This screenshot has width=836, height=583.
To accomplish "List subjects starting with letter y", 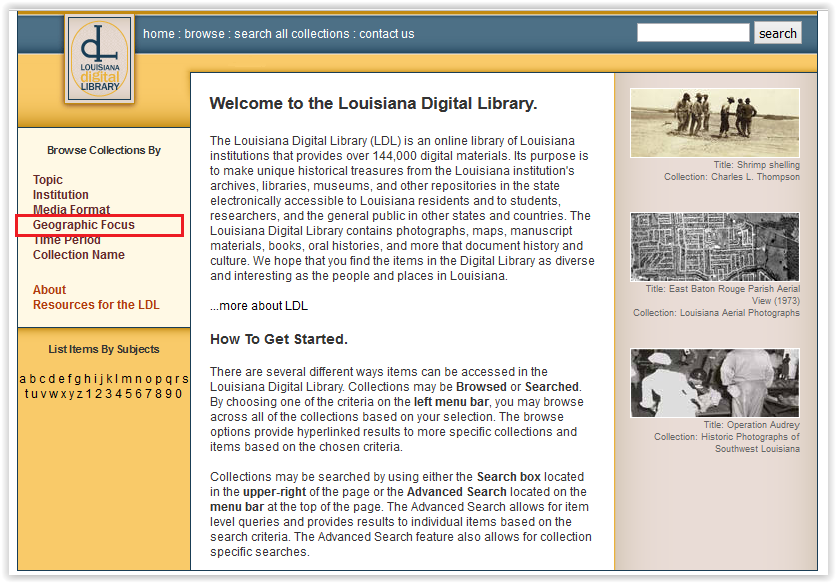I will [71, 394].
